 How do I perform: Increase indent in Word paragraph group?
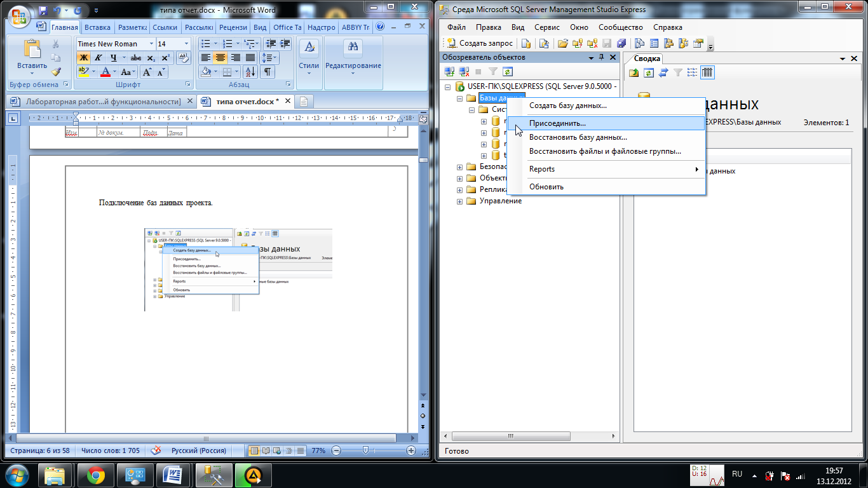285,44
